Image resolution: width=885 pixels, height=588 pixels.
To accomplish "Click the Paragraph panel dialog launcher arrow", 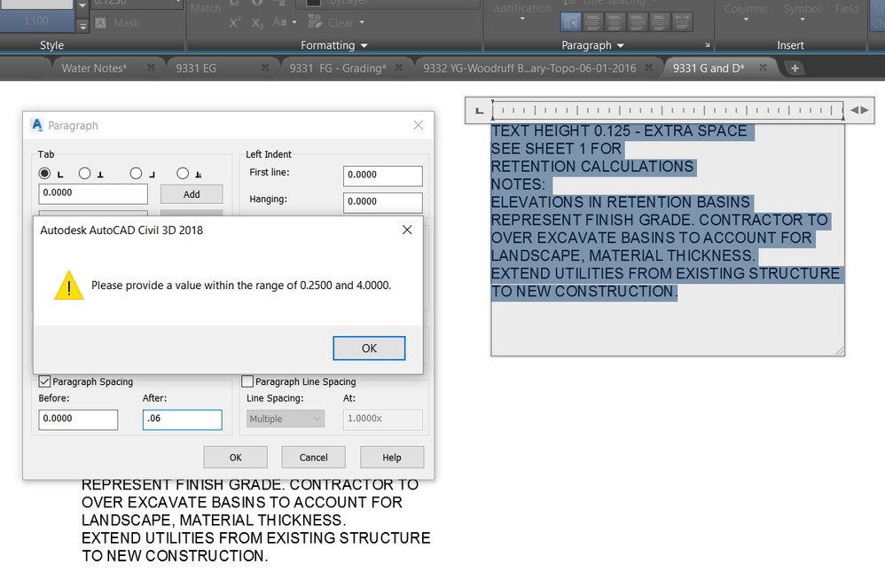I will point(708,45).
